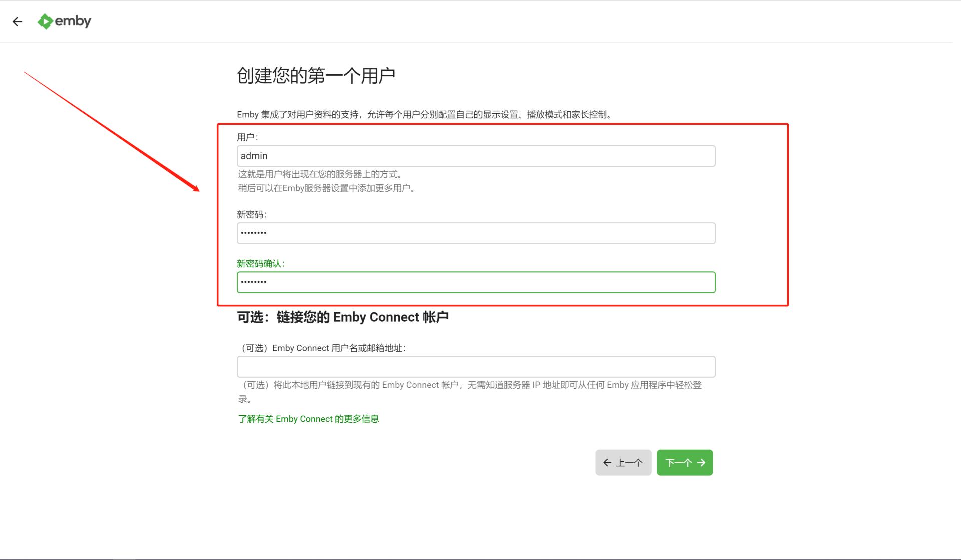The width and height of the screenshot is (961, 560).
Task: Select the admin username input field
Action: (x=475, y=156)
